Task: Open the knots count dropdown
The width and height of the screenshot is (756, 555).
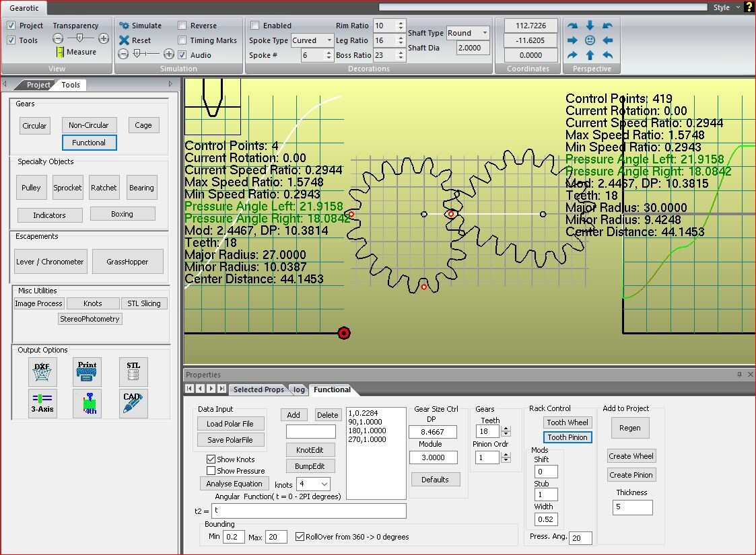Action: [x=324, y=484]
